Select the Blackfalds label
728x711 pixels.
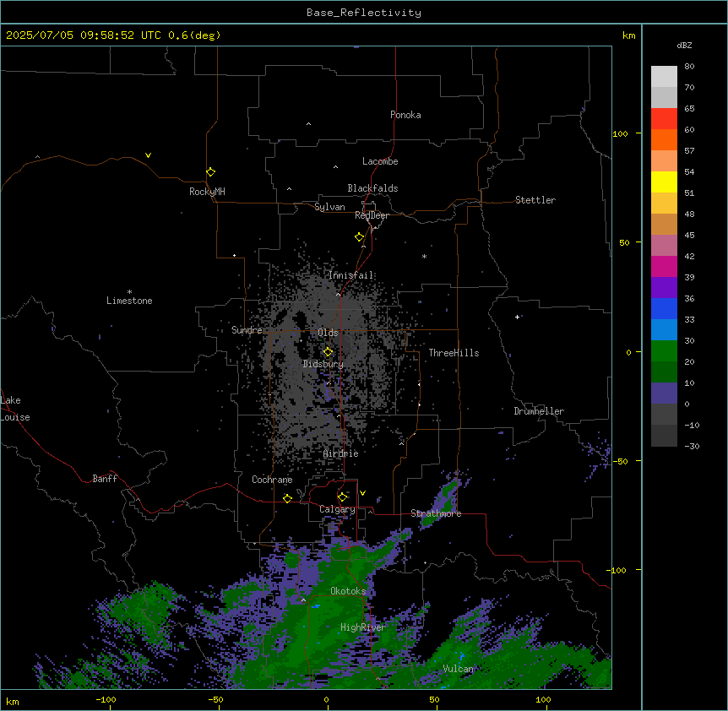coord(372,188)
